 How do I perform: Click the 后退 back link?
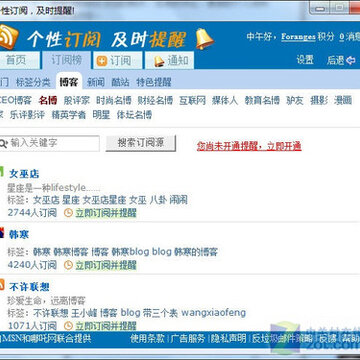pos(335,60)
